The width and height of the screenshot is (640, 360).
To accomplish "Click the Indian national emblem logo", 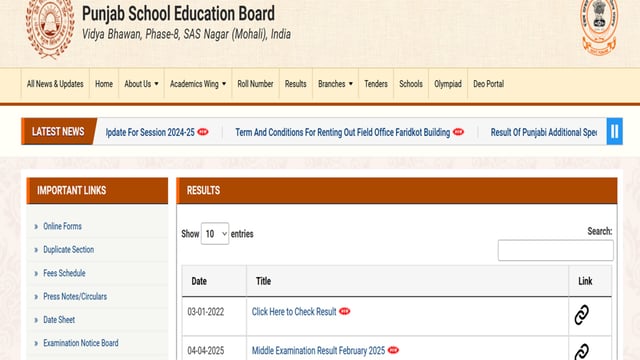I will pyautogui.click(x=599, y=27).
